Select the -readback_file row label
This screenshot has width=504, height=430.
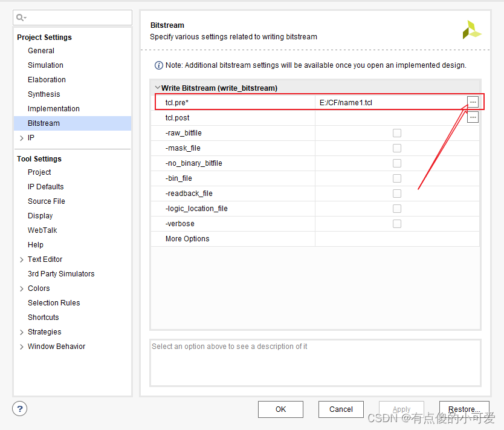pos(189,194)
